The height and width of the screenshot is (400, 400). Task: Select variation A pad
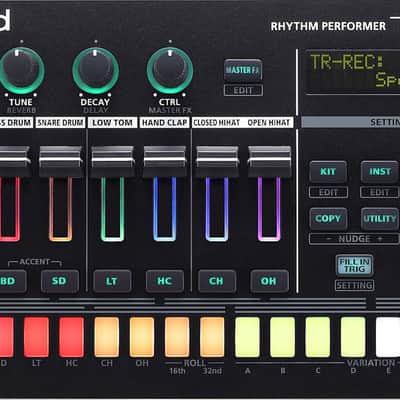pos(248,337)
